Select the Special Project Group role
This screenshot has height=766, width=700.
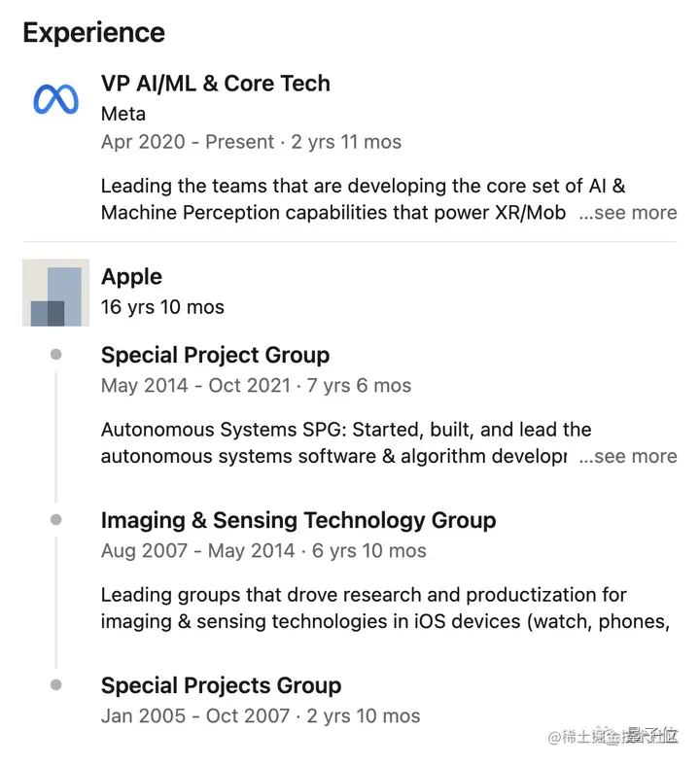click(x=215, y=355)
